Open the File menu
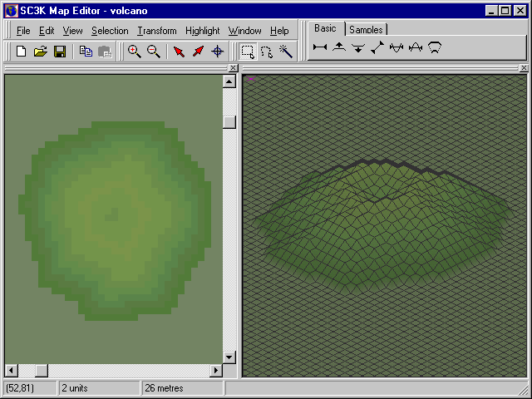Screen dimensions: 532x399 click(23, 31)
